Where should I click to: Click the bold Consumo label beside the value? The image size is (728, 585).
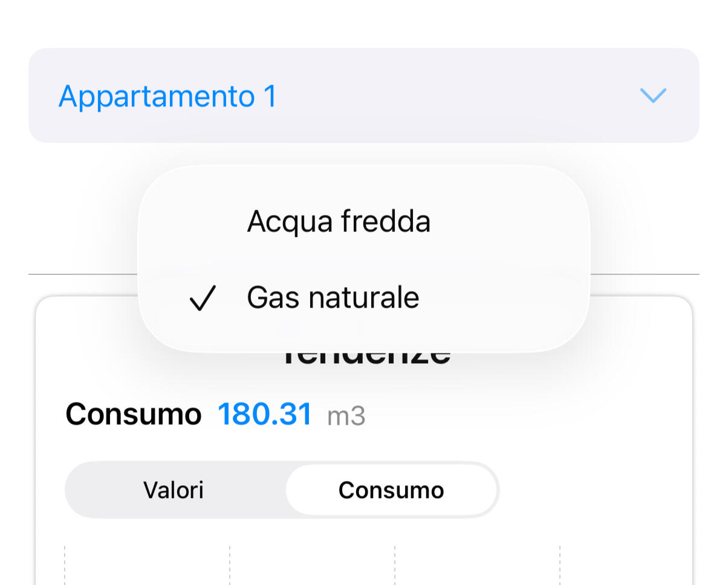[x=133, y=415]
